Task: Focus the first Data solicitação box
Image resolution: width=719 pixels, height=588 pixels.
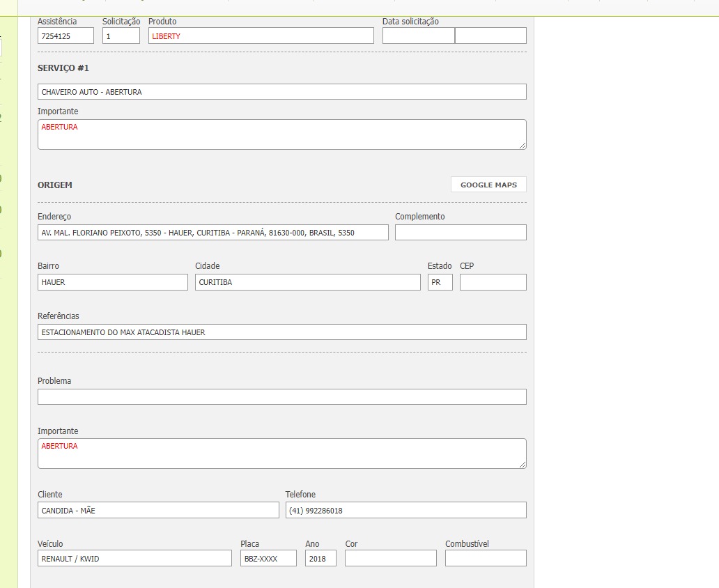Action: pos(418,36)
